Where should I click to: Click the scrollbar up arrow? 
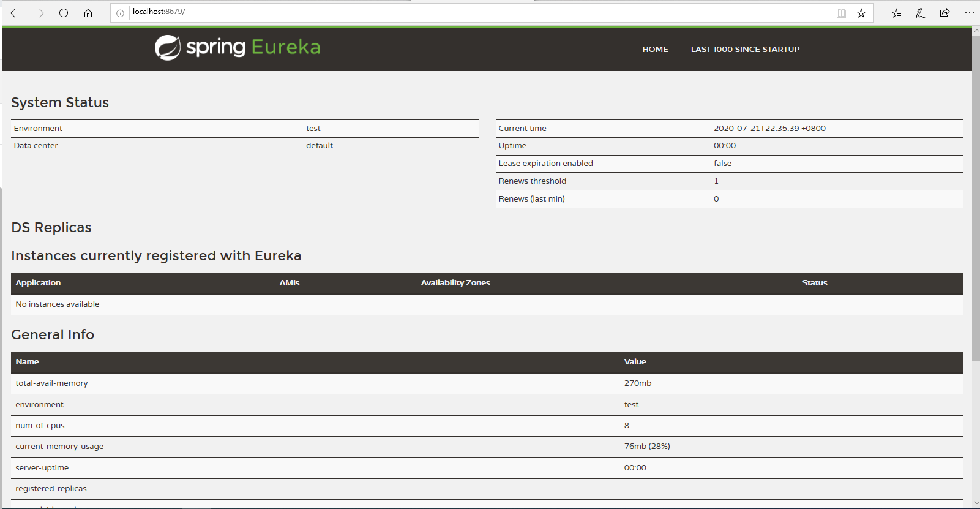pyautogui.click(x=976, y=30)
